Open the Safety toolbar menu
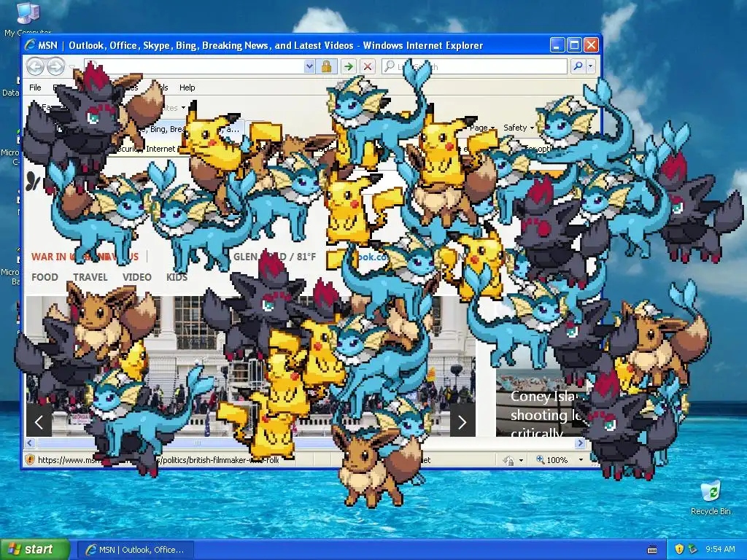 (519, 128)
